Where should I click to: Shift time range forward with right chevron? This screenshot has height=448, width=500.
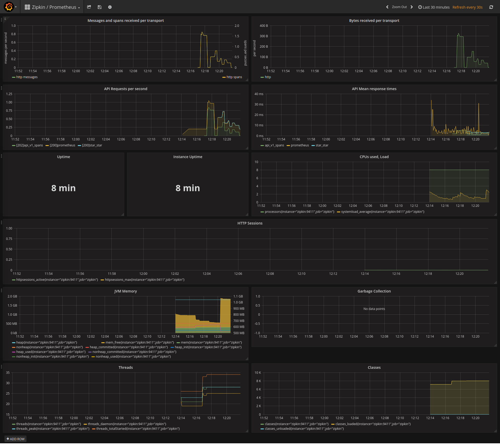pyautogui.click(x=412, y=7)
